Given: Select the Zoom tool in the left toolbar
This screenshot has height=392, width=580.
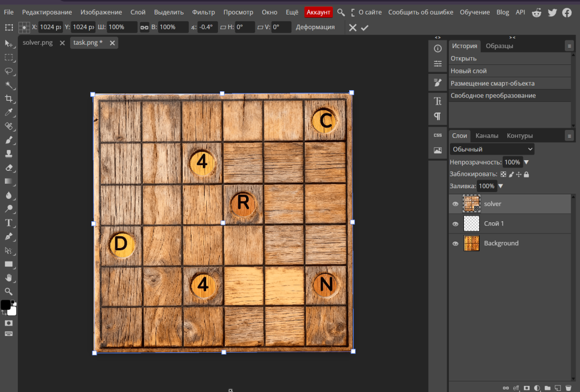Looking at the screenshot, I should pos(8,291).
